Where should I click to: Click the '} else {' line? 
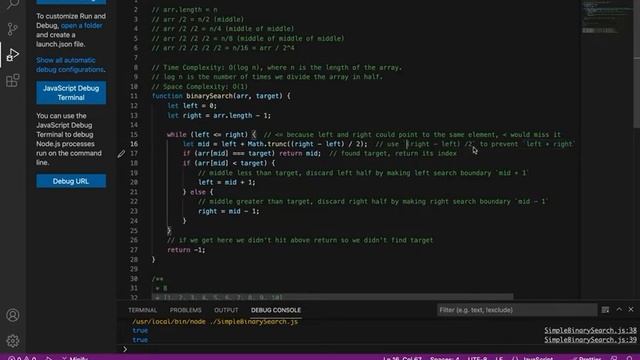click(198, 192)
